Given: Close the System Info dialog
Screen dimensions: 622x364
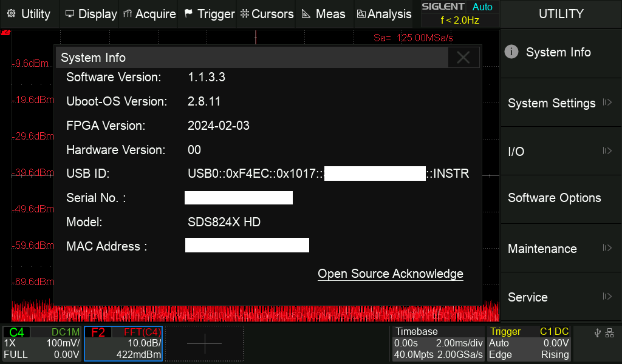Looking at the screenshot, I should point(463,58).
